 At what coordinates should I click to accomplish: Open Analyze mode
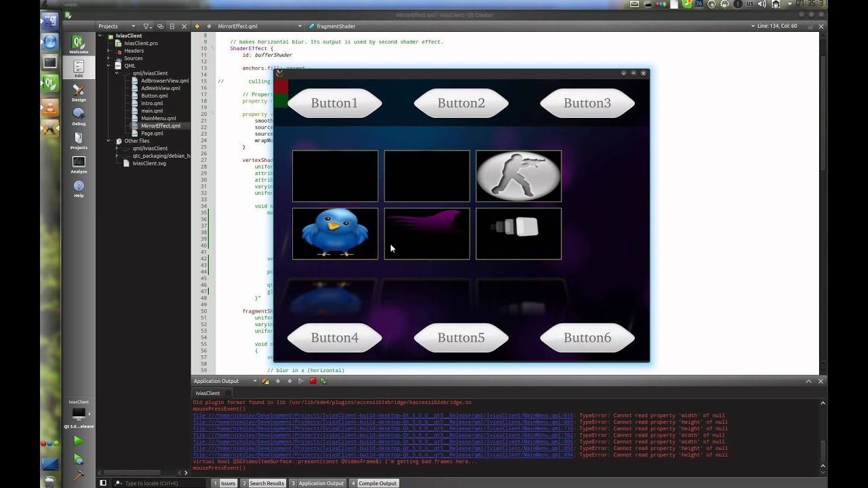click(79, 165)
